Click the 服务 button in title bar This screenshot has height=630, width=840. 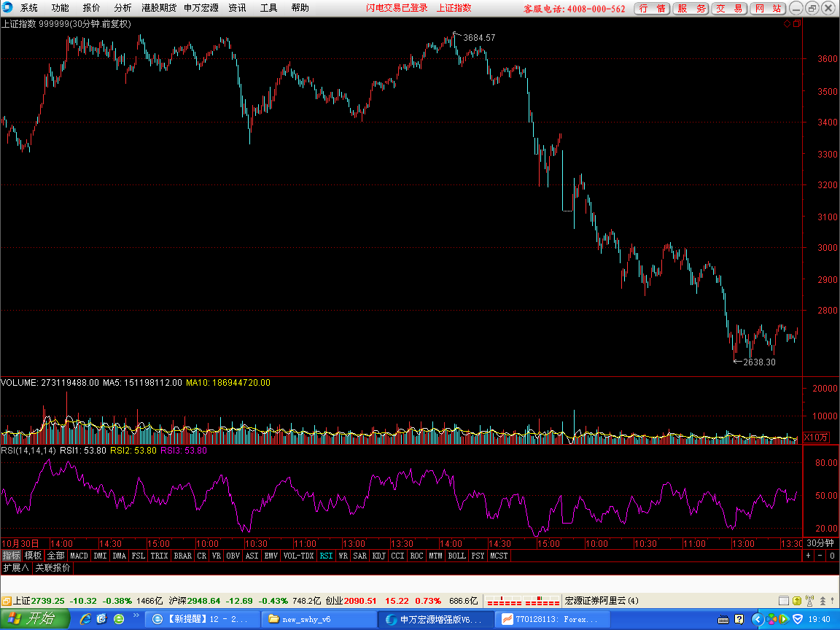point(691,9)
